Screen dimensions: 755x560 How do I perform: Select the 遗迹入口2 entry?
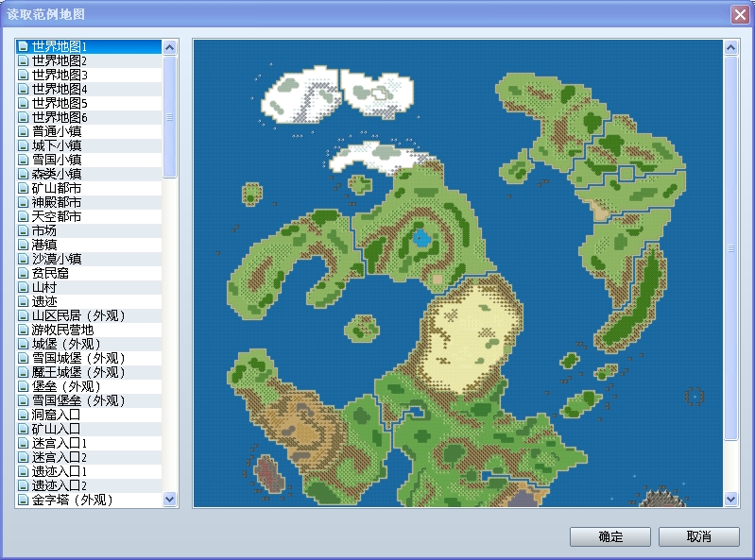(89, 485)
